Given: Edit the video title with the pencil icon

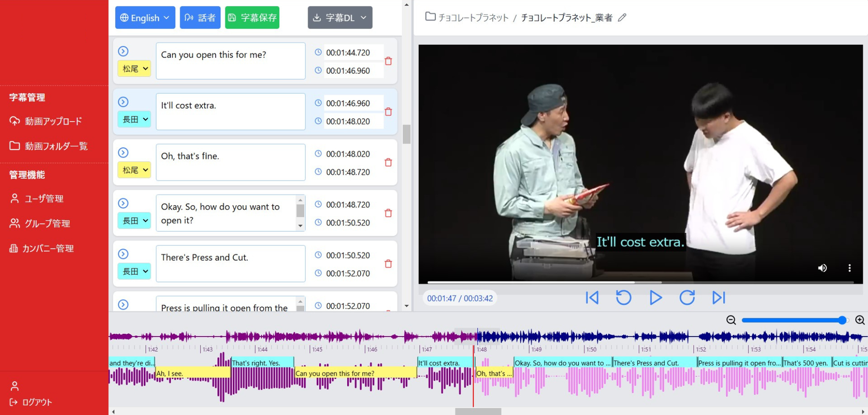Looking at the screenshot, I should point(622,18).
